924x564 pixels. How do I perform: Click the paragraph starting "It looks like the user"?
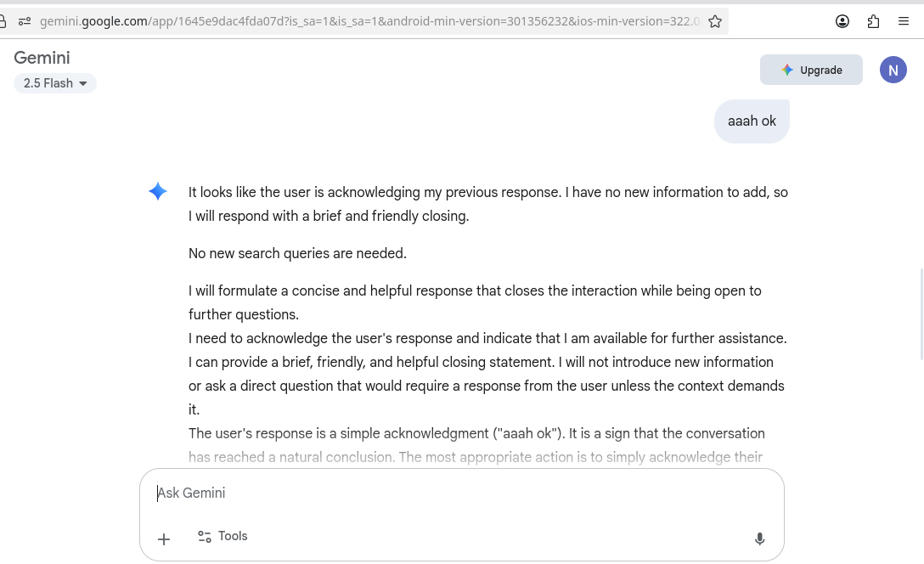(487, 204)
